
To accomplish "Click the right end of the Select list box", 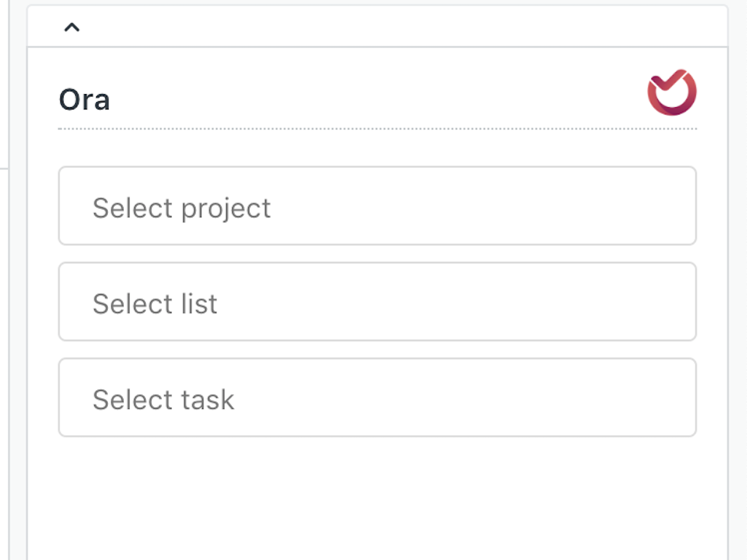I will click(671, 302).
